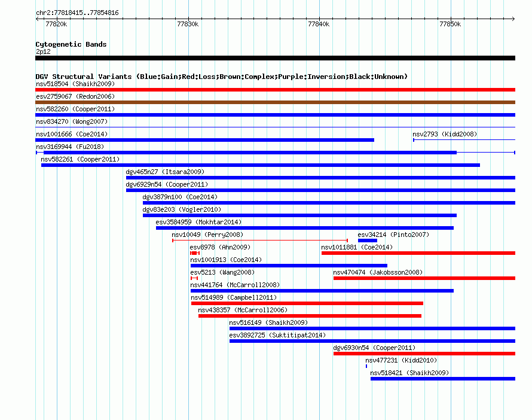Click the chr2:77818415..77854816 coordinates text
The height and width of the screenshot is (420, 532).
pyautogui.click(x=77, y=13)
